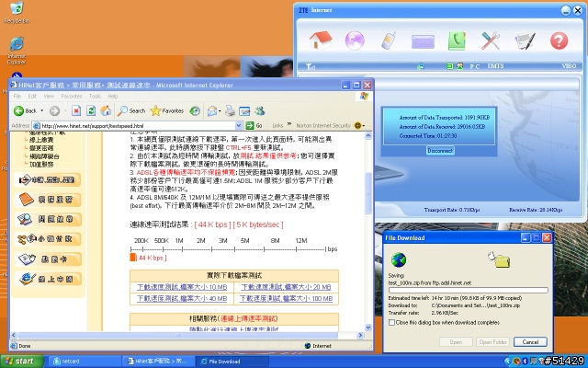Open the Mail icon dropdown arrow
588x368 pixels.
point(220,111)
